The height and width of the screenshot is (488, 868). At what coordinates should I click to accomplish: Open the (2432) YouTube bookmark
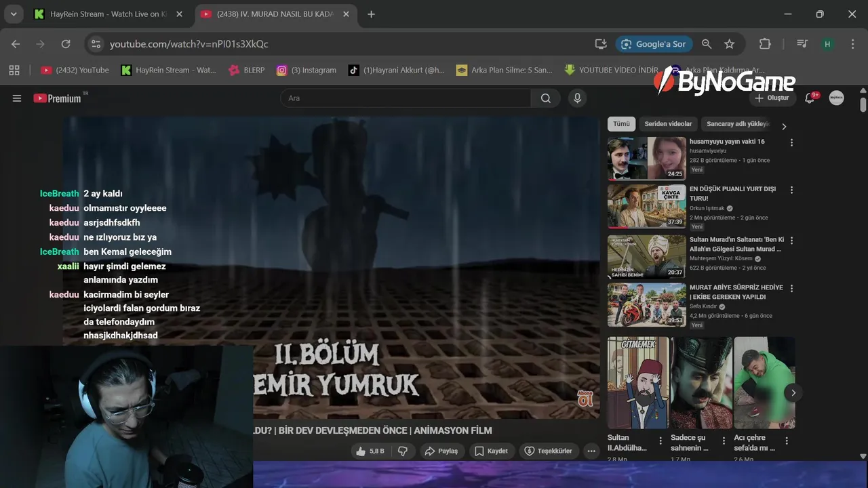click(x=75, y=70)
